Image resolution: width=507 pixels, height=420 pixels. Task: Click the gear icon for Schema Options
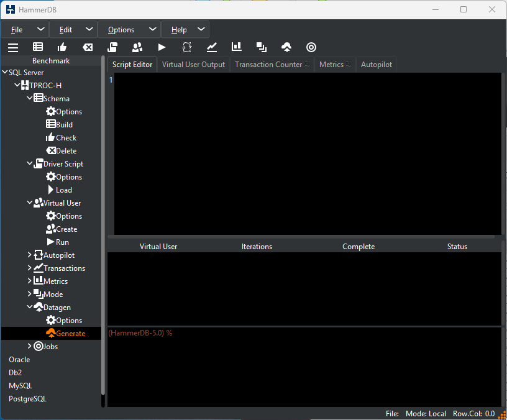pyautogui.click(x=51, y=112)
